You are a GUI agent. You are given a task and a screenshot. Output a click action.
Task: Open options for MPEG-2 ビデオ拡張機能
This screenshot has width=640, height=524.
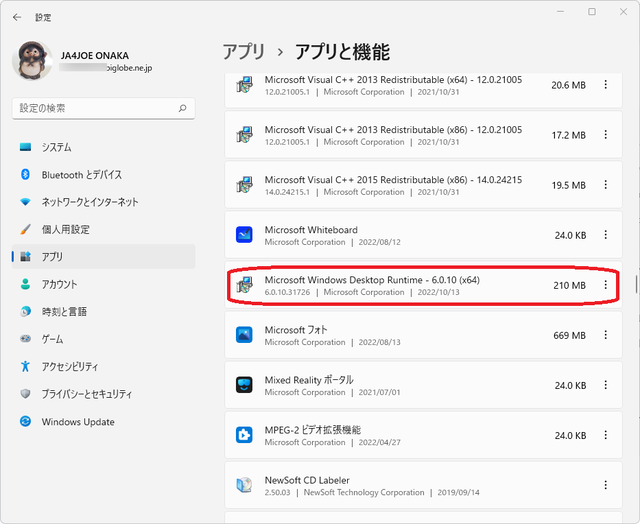click(606, 435)
